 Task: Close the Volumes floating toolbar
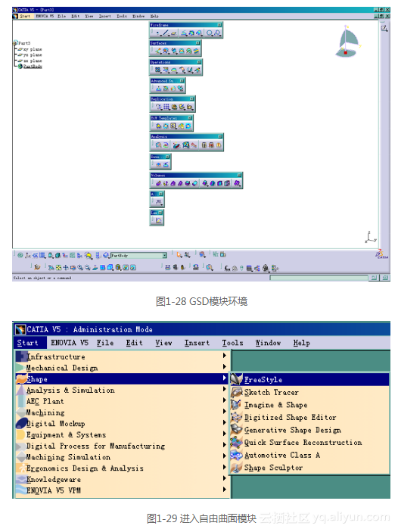tap(239, 175)
